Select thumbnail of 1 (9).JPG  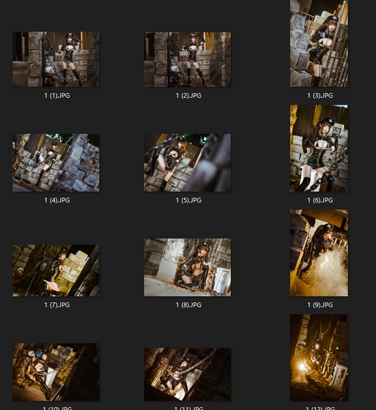click(x=319, y=253)
